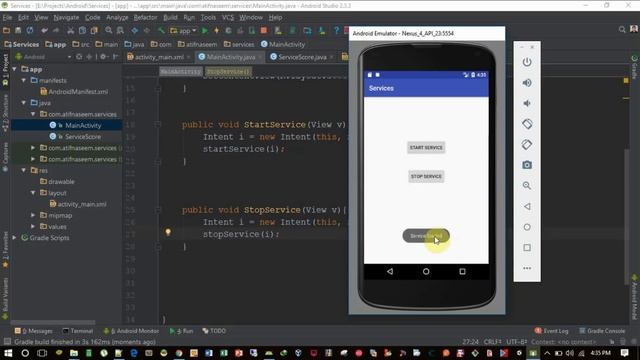
Task: Toggle the Favorites tool window side button
Action: coord(5,250)
